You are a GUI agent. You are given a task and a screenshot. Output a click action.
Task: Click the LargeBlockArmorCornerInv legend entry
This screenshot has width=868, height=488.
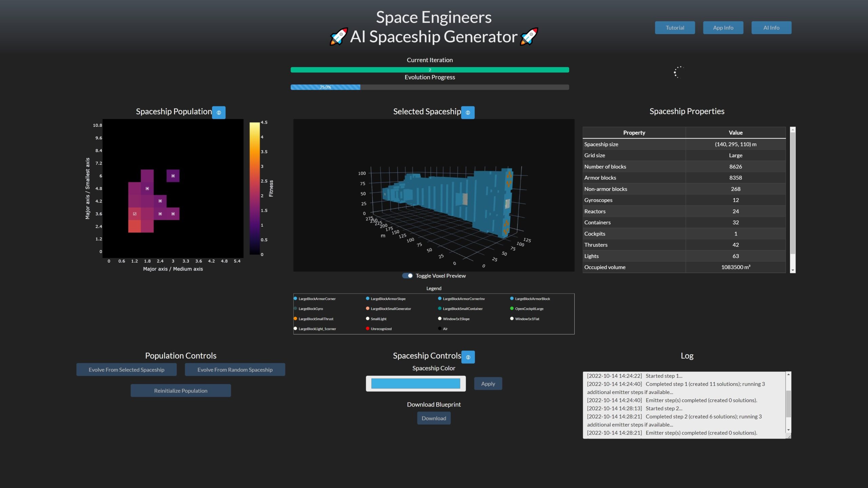coord(461,299)
